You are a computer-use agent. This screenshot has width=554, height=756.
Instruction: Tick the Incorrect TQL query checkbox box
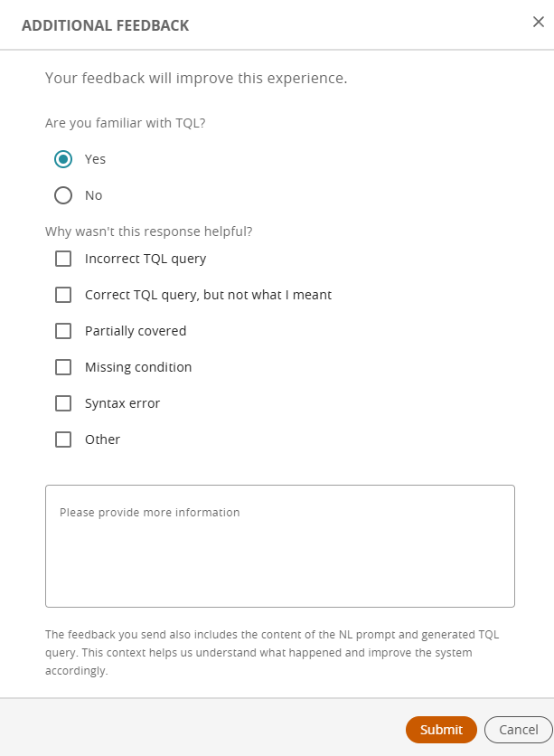[63, 259]
